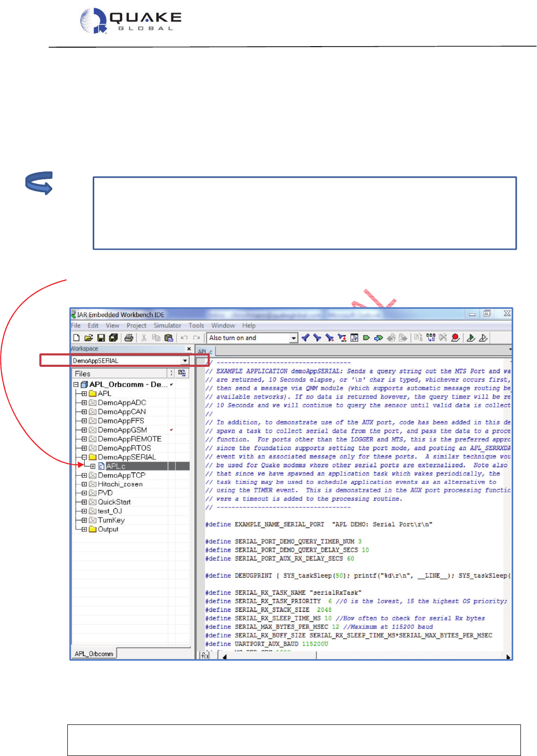Click the Find Previous toolbar icon
The image size is (537, 756).
coord(305,338)
